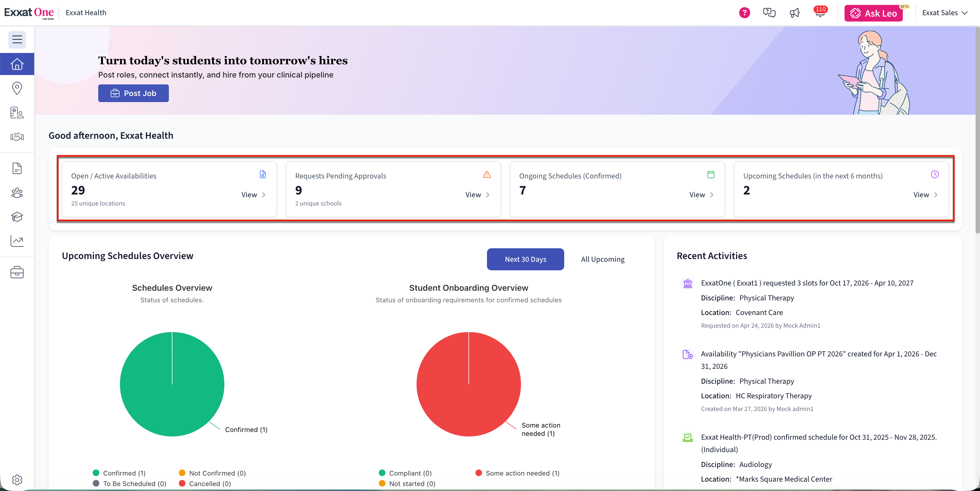Toggle the Some action needed legend item
The image size is (980, 491).
[517, 473]
